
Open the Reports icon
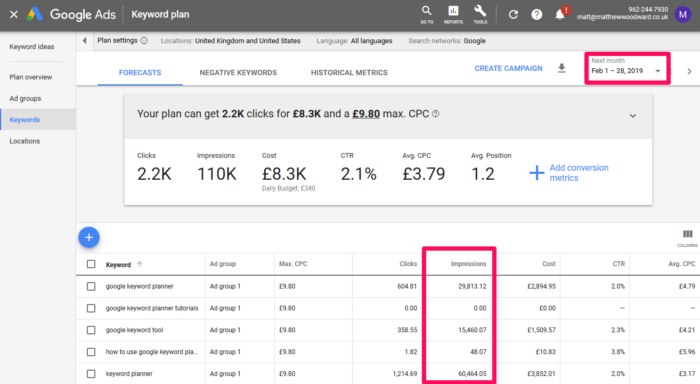click(x=453, y=14)
